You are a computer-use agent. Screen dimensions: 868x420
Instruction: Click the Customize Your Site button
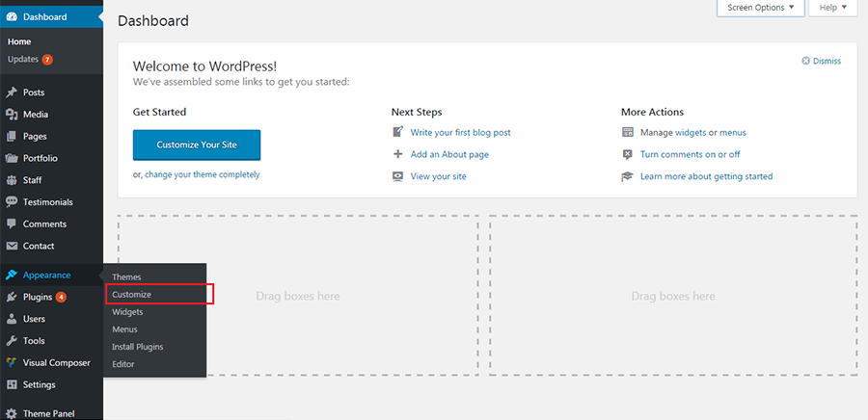(197, 144)
